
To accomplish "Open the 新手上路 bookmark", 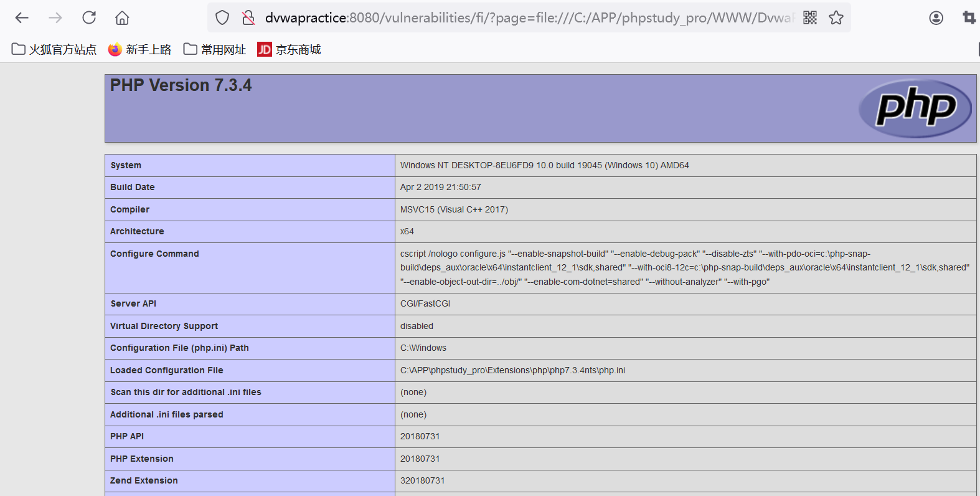I will [x=139, y=49].
